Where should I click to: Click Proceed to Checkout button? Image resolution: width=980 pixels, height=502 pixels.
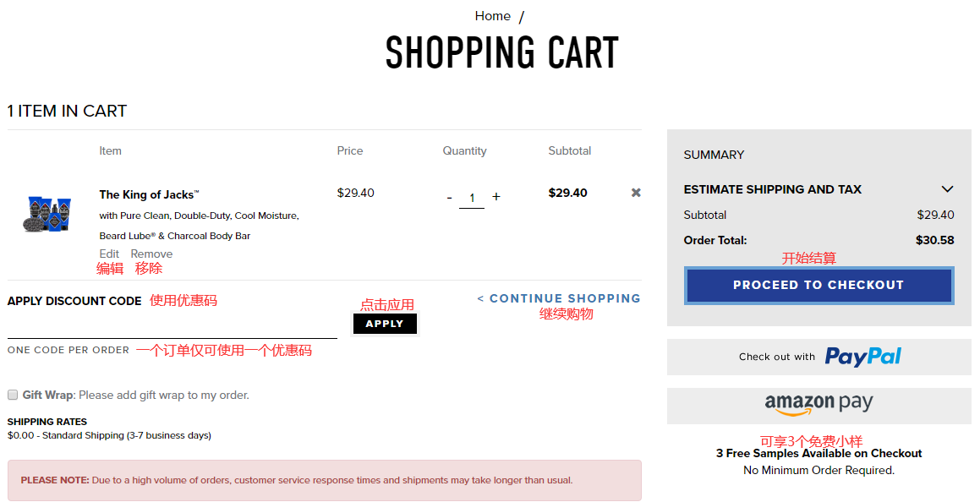tap(818, 285)
